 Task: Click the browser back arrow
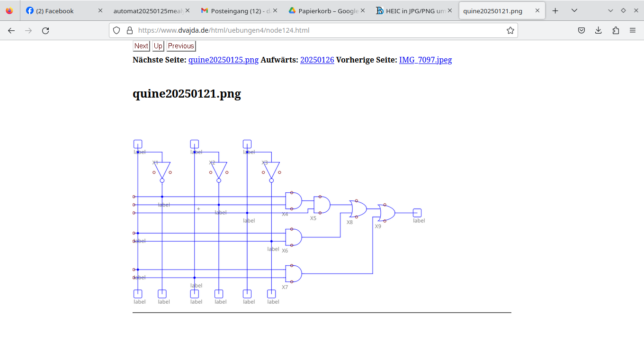tap(11, 30)
